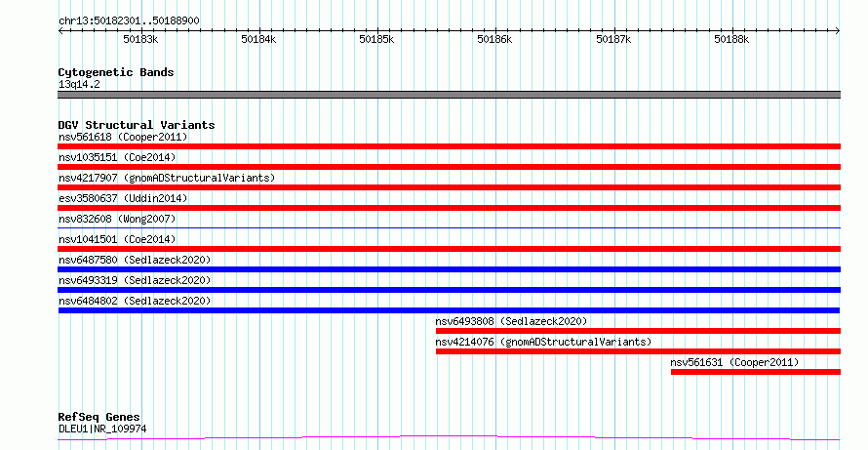Click the Cytogenetic Bands track title
The height and width of the screenshot is (450, 868).
click(x=116, y=72)
